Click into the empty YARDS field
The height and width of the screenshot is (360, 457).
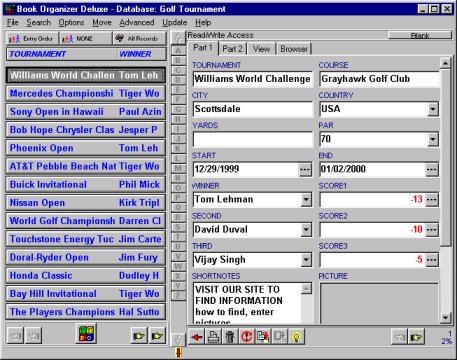point(253,139)
